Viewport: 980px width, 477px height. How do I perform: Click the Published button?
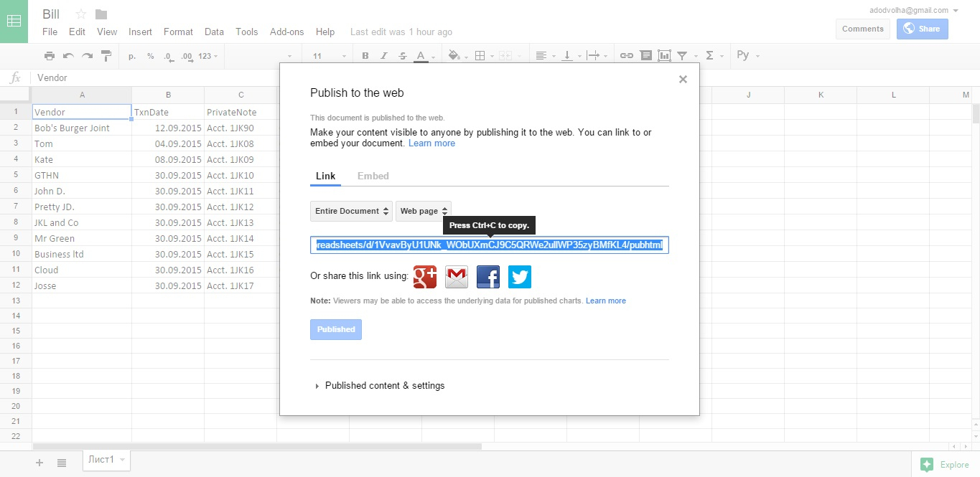point(336,329)
